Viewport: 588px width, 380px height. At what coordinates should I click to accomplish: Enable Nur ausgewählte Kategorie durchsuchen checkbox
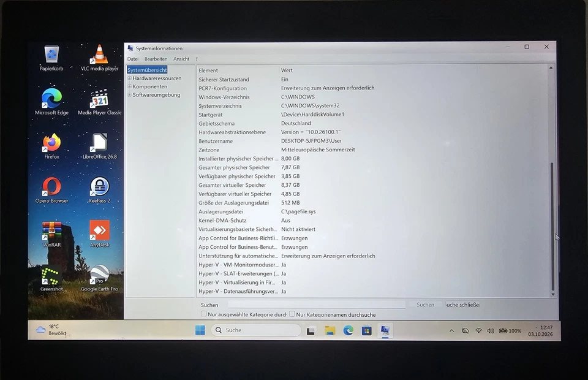203,314
